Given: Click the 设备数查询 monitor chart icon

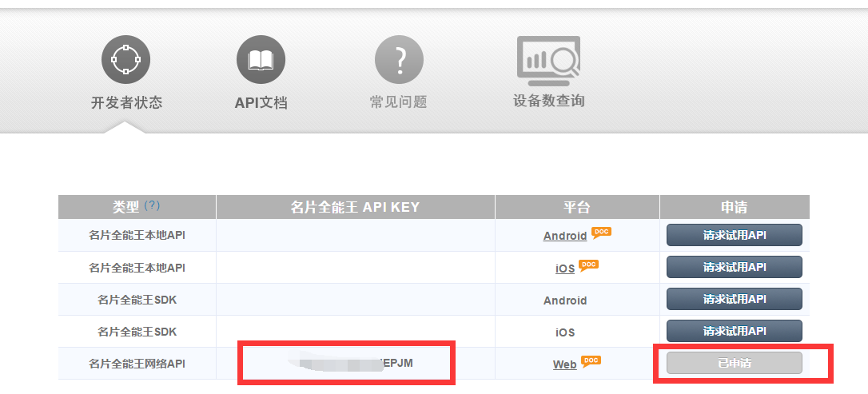Looking at the screenshot, I should (548, 61).
